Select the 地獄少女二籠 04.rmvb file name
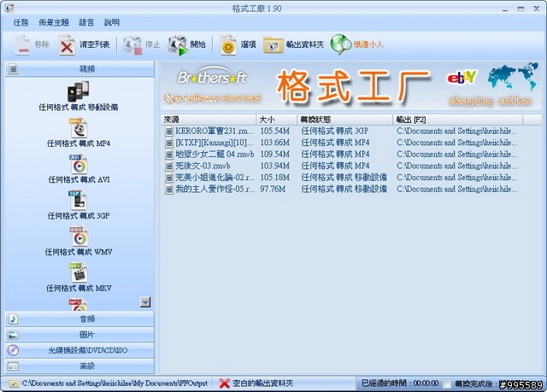This screenshot has width=547, height=392. click(215, 155)
